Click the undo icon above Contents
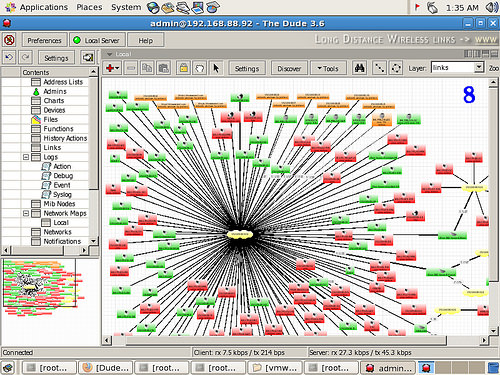Image resolution: width=500 pixels, height=375 pixels. 9,57
